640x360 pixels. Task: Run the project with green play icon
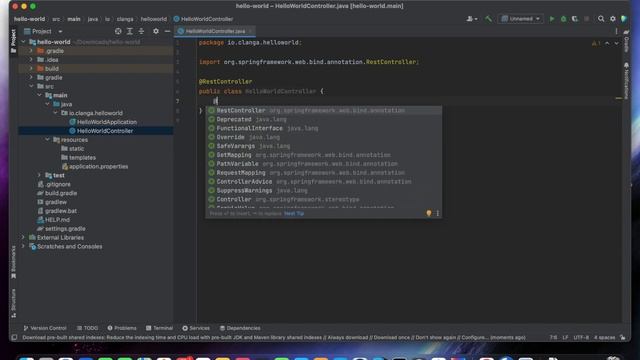point(552,19)
